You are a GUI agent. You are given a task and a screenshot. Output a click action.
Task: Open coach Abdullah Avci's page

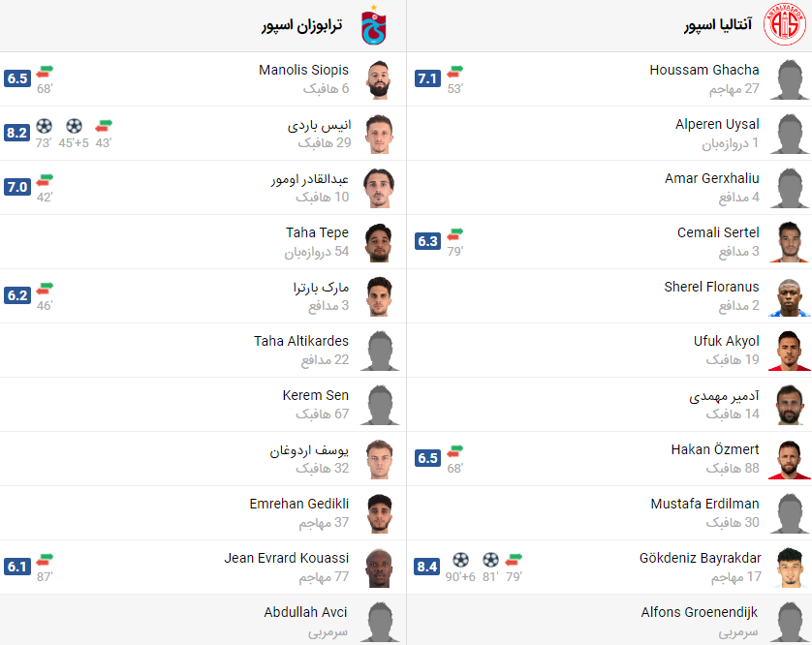click(306, 612)
